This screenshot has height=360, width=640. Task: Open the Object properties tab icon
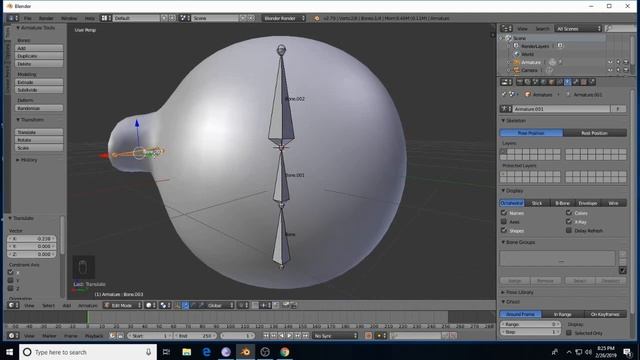[552, 82]
